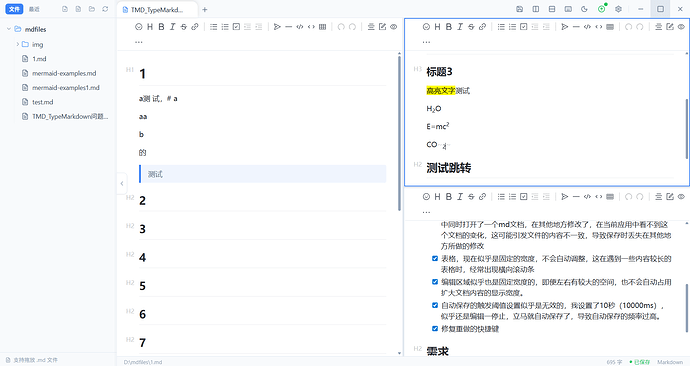Viewport: 690px width, 366px height.
Task: Collapse sidebar with left chevron handle
Action: 122,183
